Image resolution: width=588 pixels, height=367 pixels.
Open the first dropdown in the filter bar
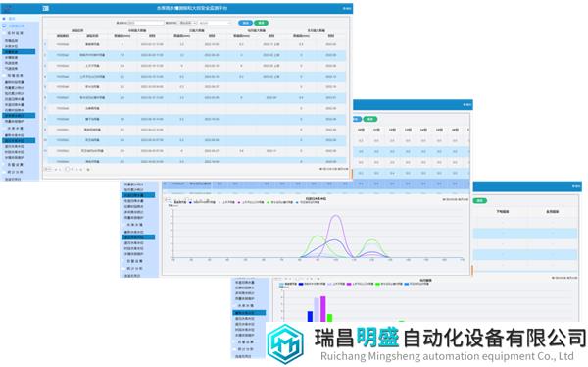(187, 23)
